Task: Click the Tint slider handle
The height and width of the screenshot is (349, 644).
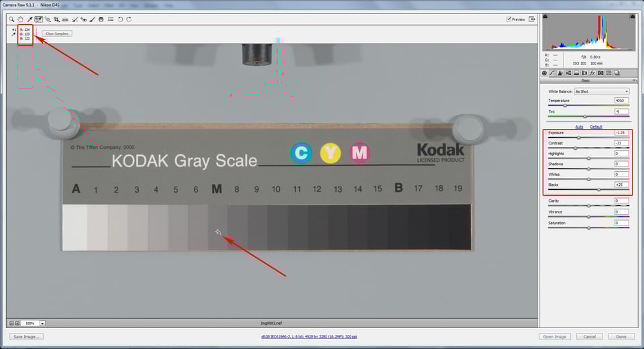Action: tap(585, 117)
